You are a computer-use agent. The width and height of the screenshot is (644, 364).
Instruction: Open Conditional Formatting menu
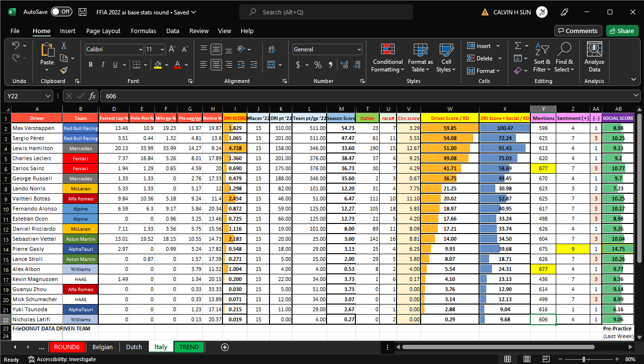pyautogui.click(x=388, y=58)
